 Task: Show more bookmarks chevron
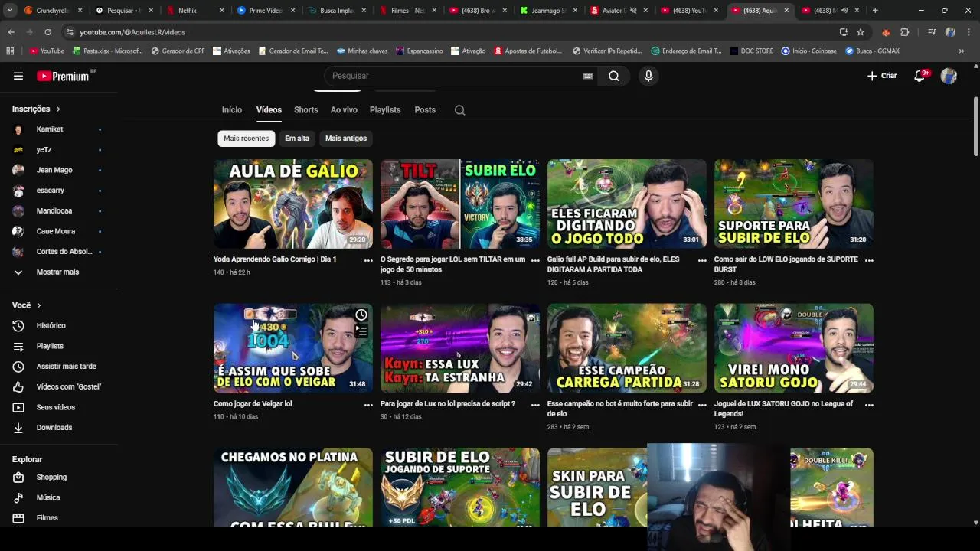[x=962, y=51]
